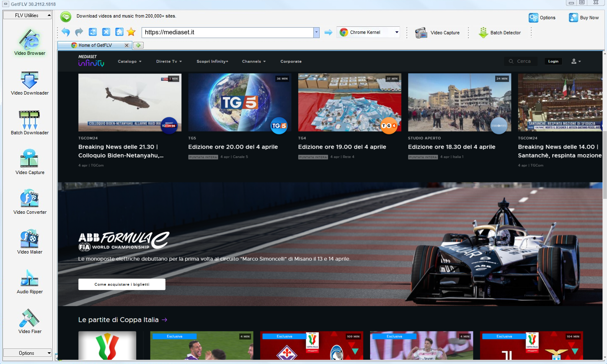Go to the home page icon
This screenshot has width=607, height=364.
click(x=119, y=32)
